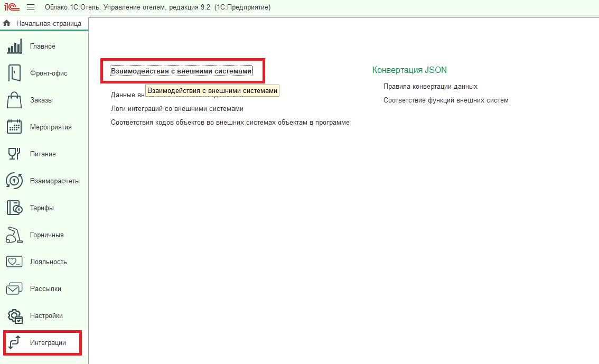This screenshot has height=364, width=599.
Task: Click the 1C logo icon
Action: [x=12, y=7]
